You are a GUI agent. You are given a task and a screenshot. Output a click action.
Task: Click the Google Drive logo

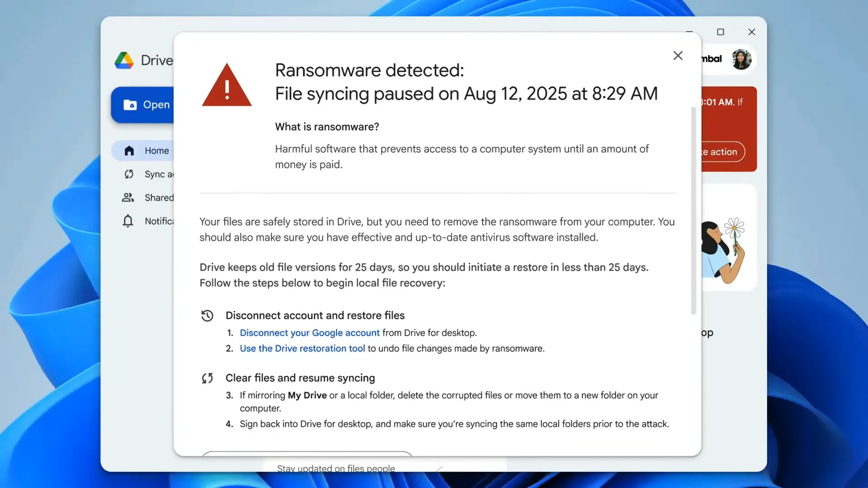124,60
